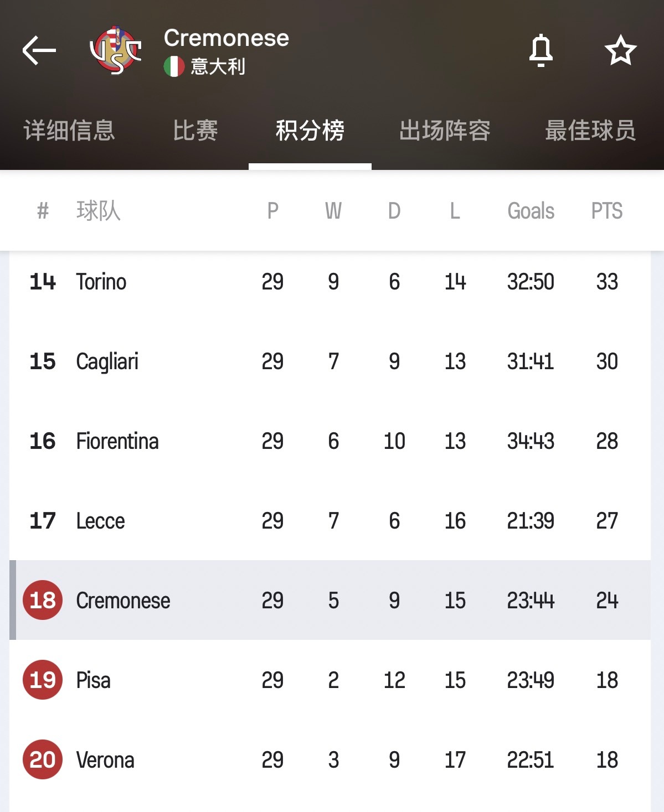Favorite Cremonese with the star icon
664x812 pixels.
click(620, 50)
